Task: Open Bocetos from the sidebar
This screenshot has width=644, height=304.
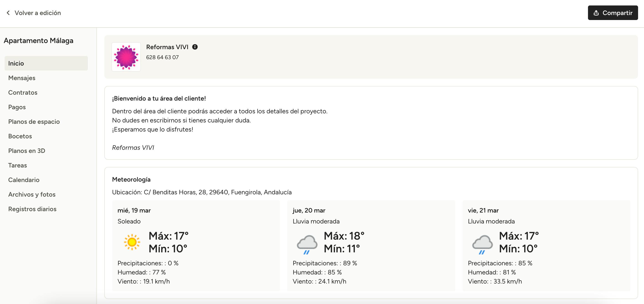Action: tap(20, 136)
